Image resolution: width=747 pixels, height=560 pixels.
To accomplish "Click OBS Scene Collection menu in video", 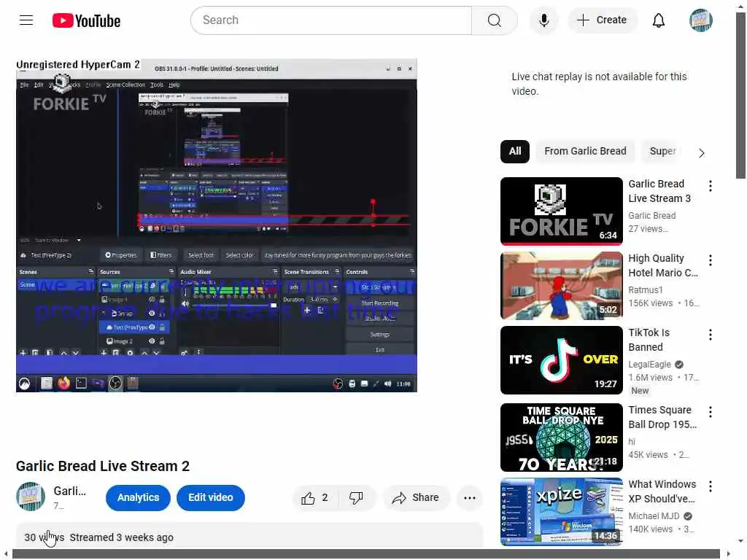I will (125, 85).
